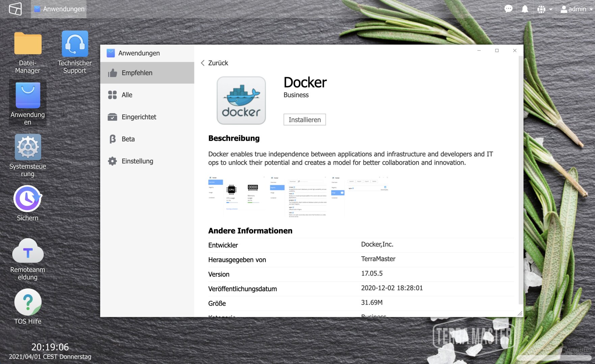Open Remoteanmeldung desktop icon
The image size is (595, 364).
[x=28, y=260]
